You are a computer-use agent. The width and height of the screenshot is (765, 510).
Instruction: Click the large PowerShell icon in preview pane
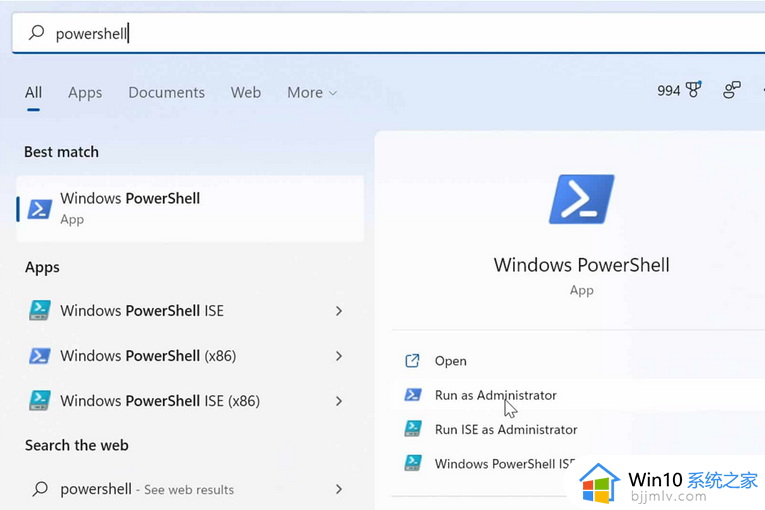(x=582, y=199)
